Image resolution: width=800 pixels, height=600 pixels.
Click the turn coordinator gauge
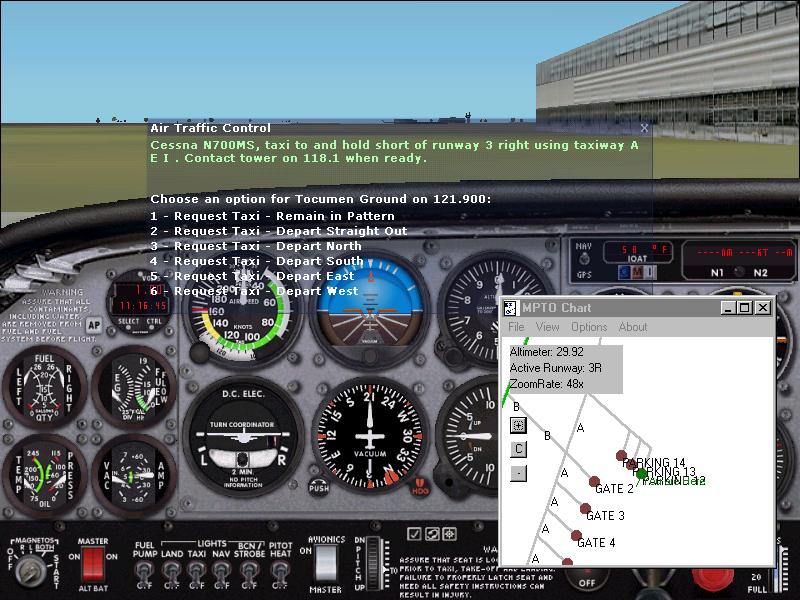[243, 437]
